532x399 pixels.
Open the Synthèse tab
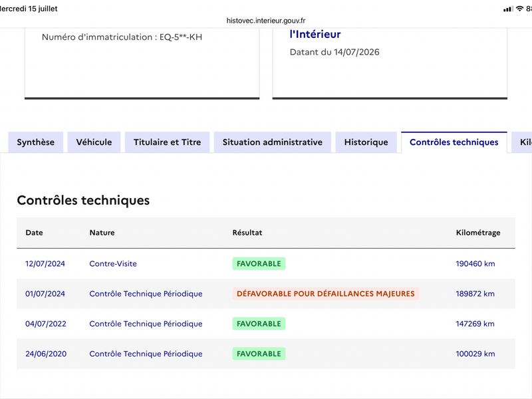coord(36,142)
